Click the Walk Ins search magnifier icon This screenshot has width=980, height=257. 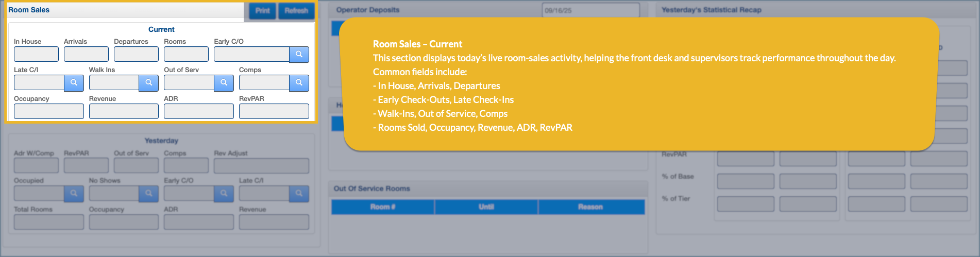point(148,82)
